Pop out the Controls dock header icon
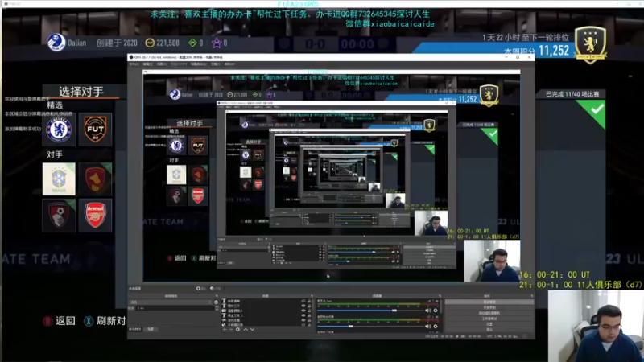This screenshot has height=362, width=644. click(x=532, y=296)
